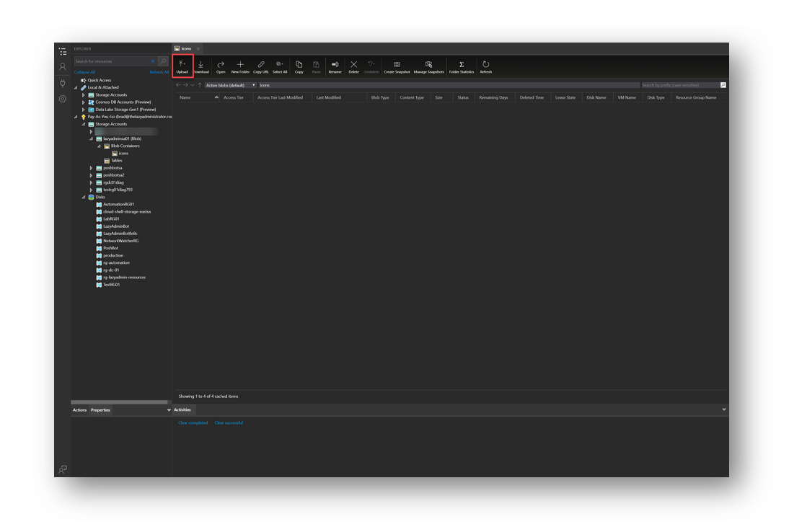
Task: Click the Connect plug icon in sidebar
Action: [x=63, y=82]
